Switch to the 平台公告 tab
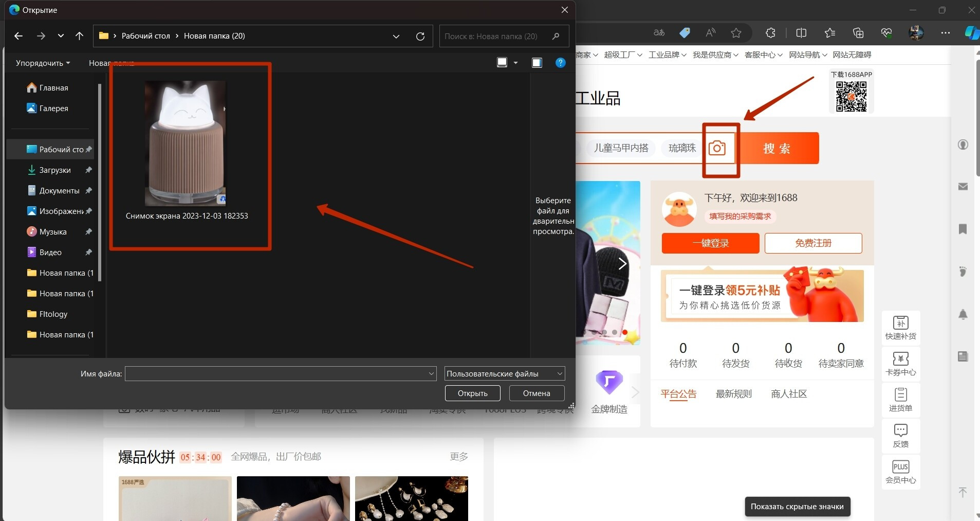The image size is (980, 521). pos(678,394)
